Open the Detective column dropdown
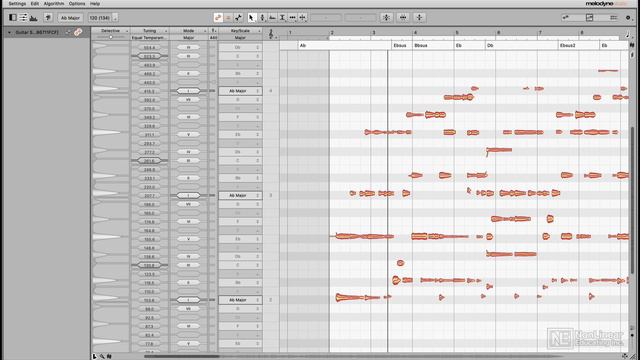 127,31
